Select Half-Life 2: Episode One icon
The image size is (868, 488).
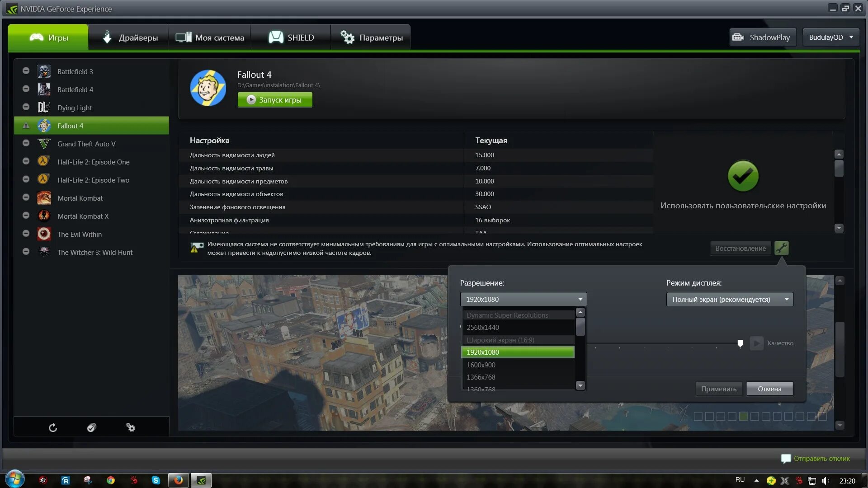tap(44, 161)
